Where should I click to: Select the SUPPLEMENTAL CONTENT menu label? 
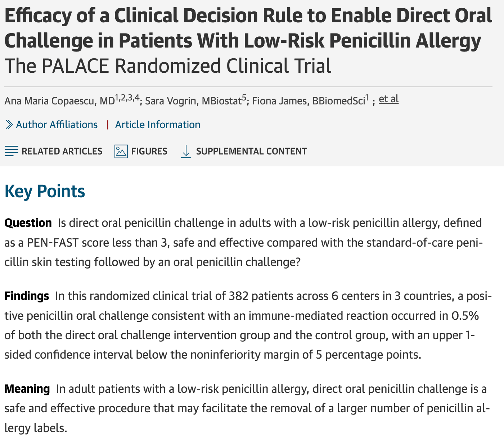point(251,151)
